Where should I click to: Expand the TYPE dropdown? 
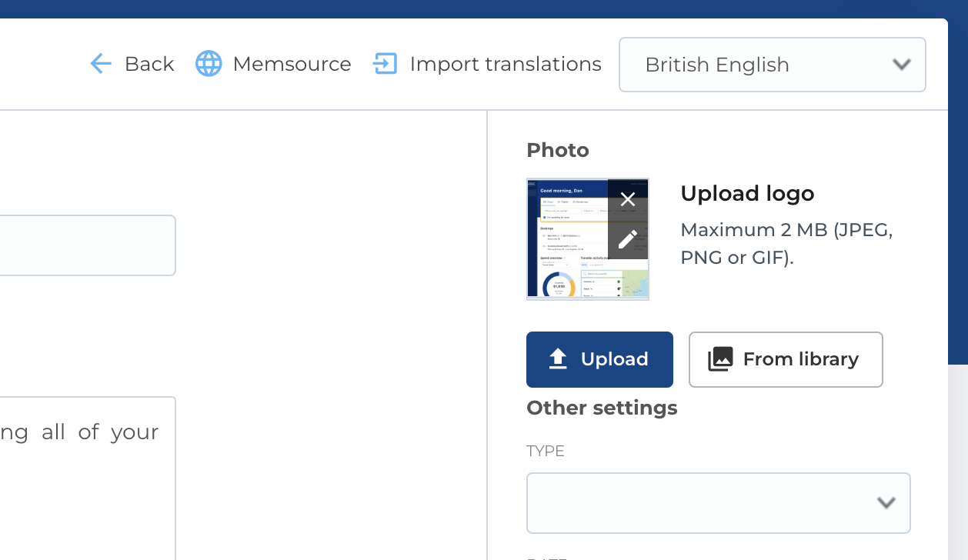click(x=719, y=503)
